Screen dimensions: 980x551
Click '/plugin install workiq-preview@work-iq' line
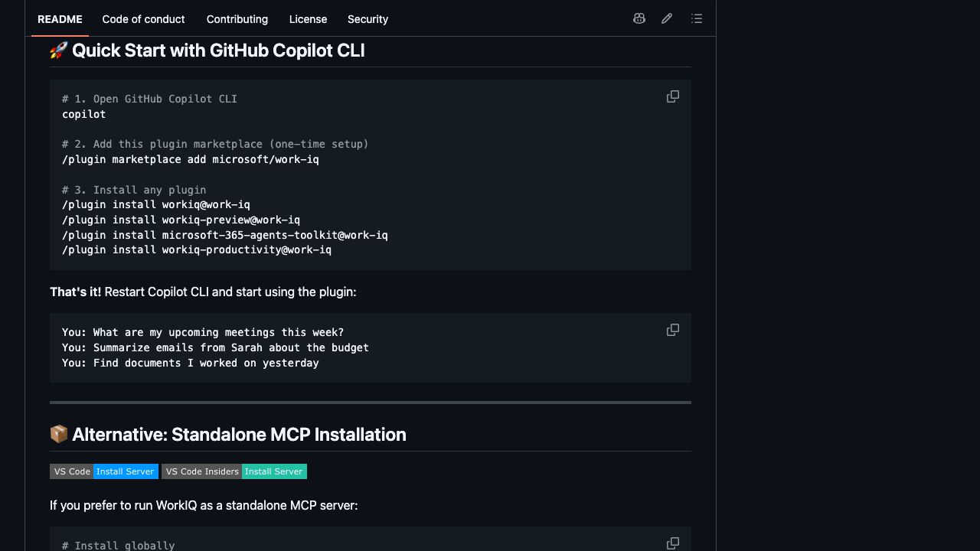[181, 220]
